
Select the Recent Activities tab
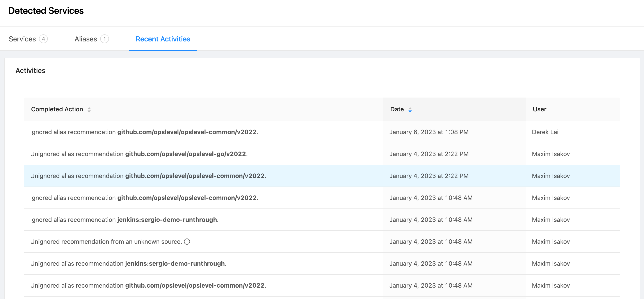coord(163,39)
